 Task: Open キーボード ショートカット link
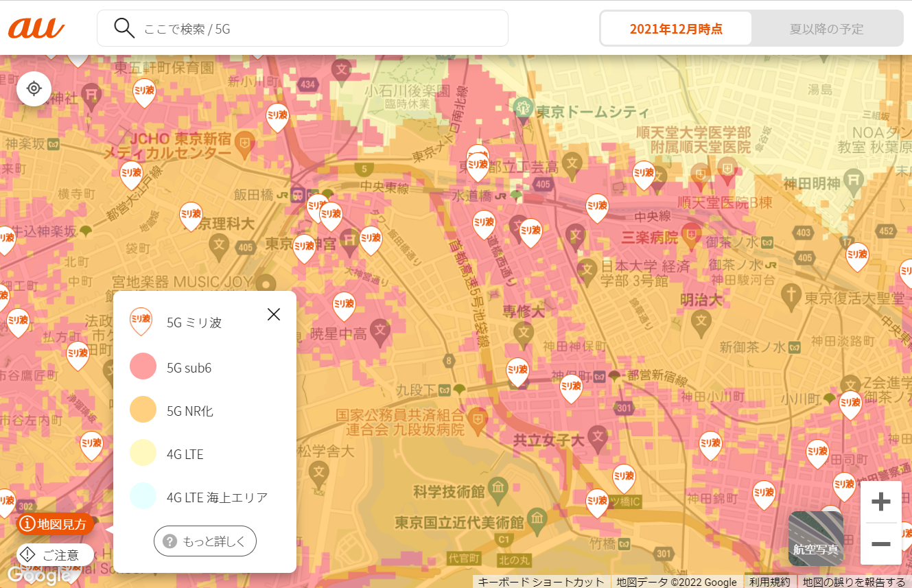pos(541,582)
